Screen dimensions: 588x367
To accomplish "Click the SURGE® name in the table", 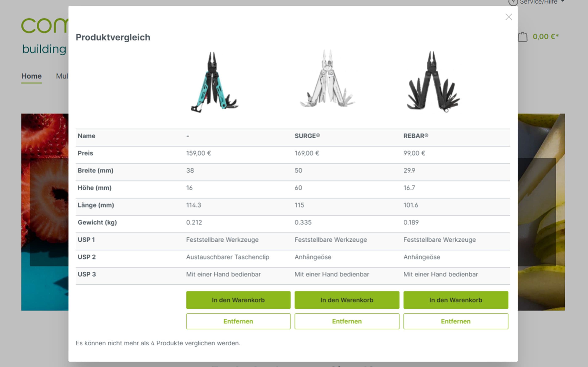I will click(x=307, y=136).
